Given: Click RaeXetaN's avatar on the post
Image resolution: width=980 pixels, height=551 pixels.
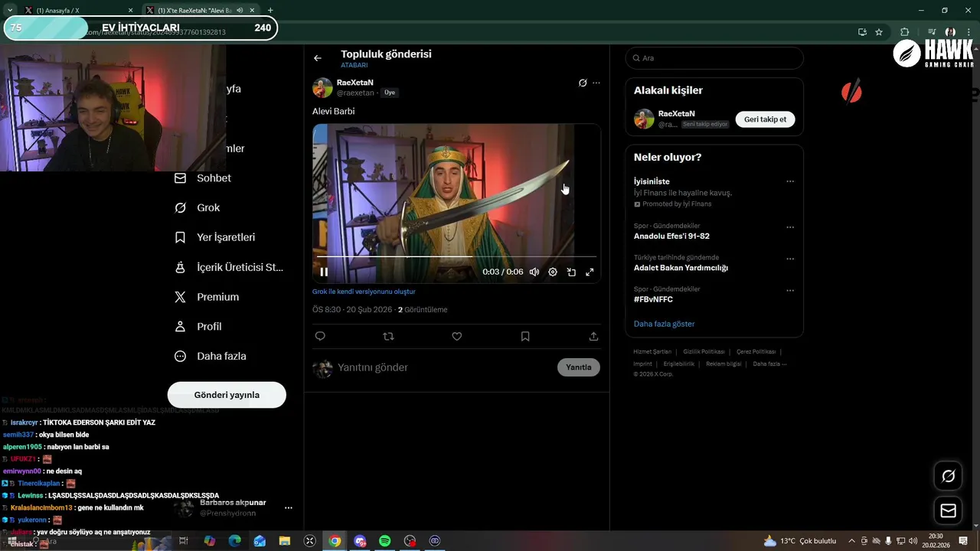Looking at the screenshot, I should pos(322,87).
